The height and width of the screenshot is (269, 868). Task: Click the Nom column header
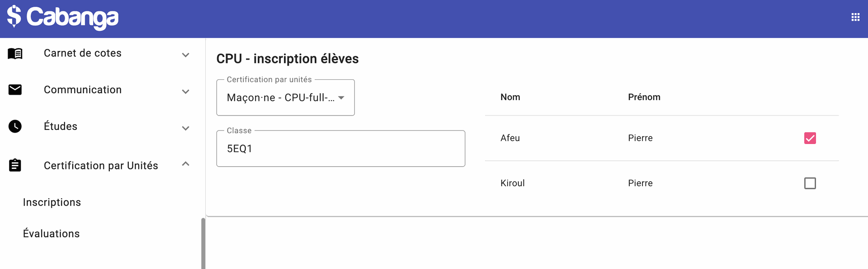[510, 97]
